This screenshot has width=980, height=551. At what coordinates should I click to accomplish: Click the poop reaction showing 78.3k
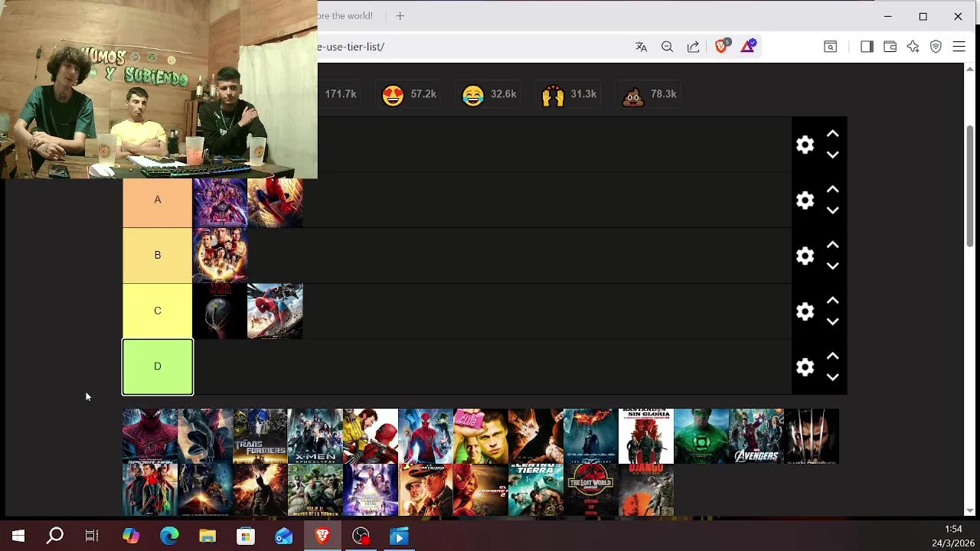649,94
